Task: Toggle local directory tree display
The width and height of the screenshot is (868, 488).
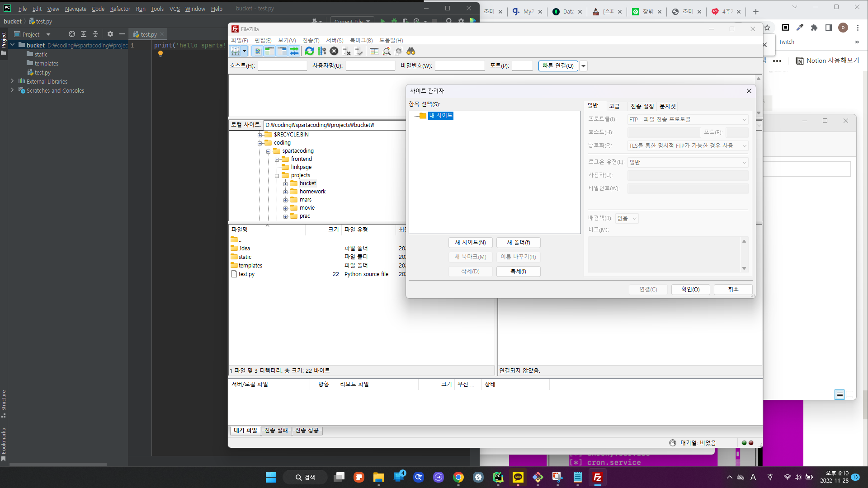Action: [x=270, y=51]
